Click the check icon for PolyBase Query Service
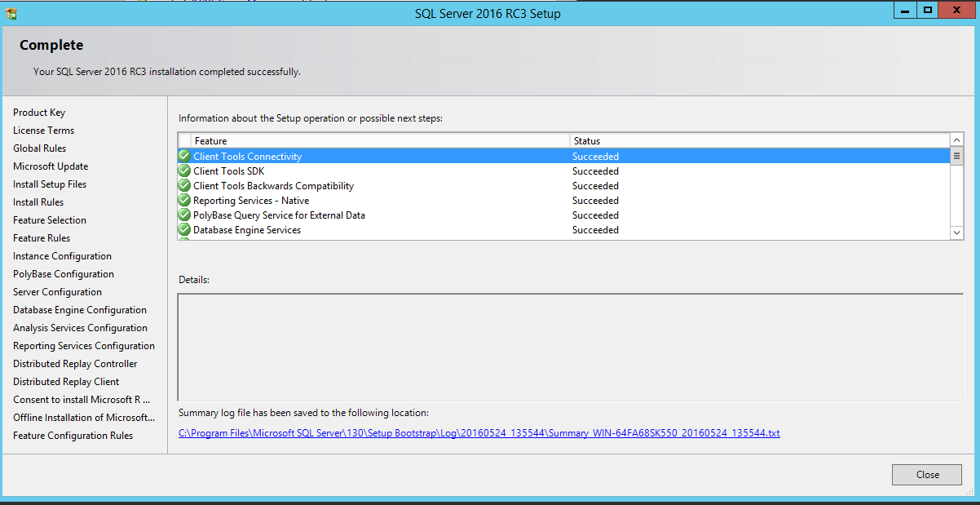This screenshot has width=980, height=505. coord(184,215)
